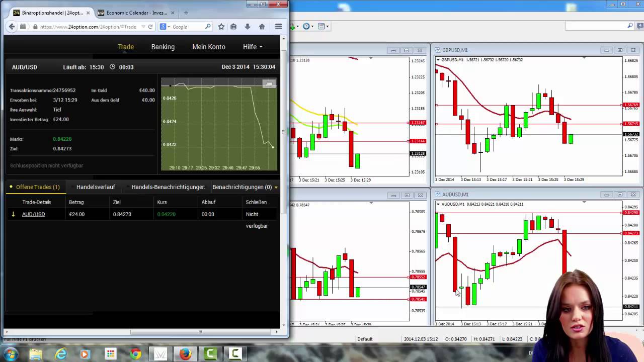Click the Ziel column header
Viewport: 644px width, 362px height.
point(117,202)
